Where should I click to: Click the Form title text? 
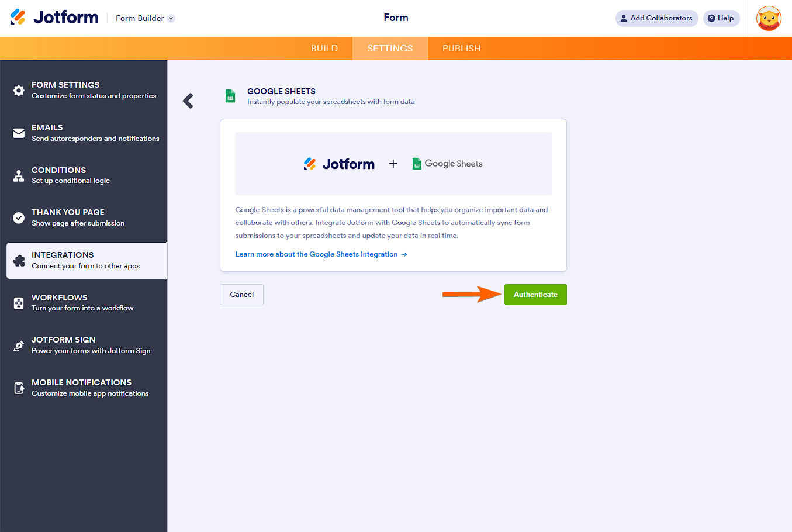[396, 18]
